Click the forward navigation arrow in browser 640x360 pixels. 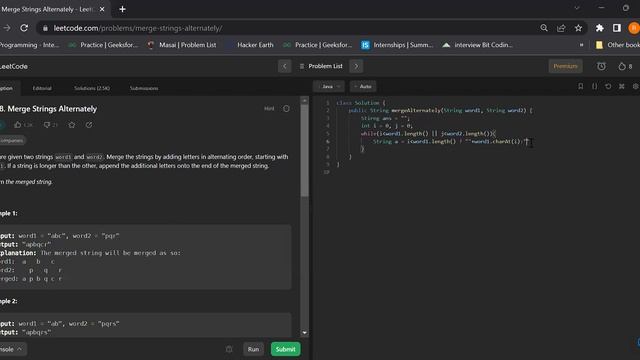click(7, 28)
